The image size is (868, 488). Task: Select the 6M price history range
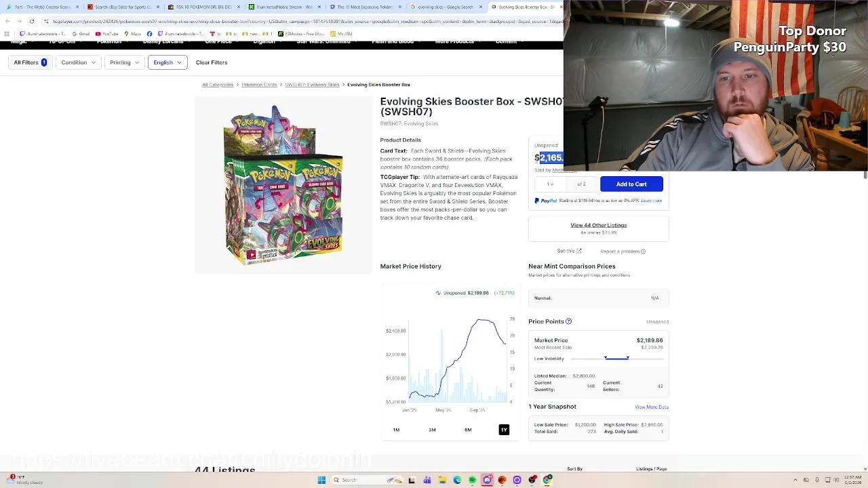468,430
